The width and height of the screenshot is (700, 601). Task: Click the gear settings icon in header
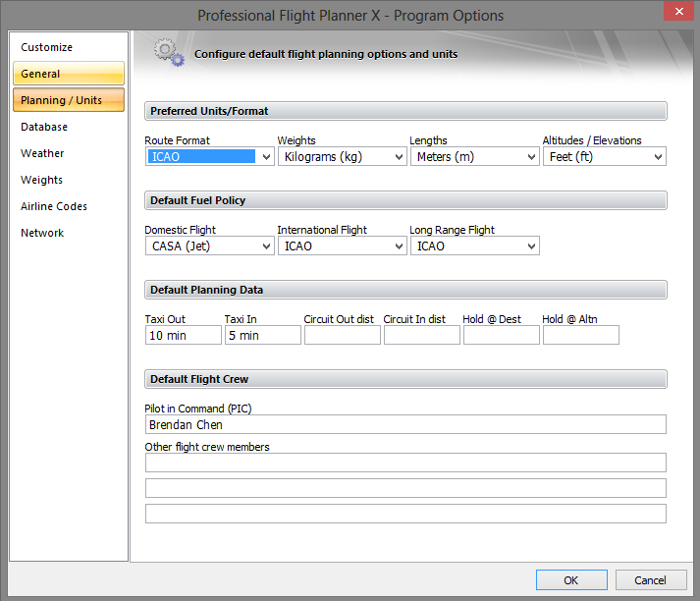(169, 53)
